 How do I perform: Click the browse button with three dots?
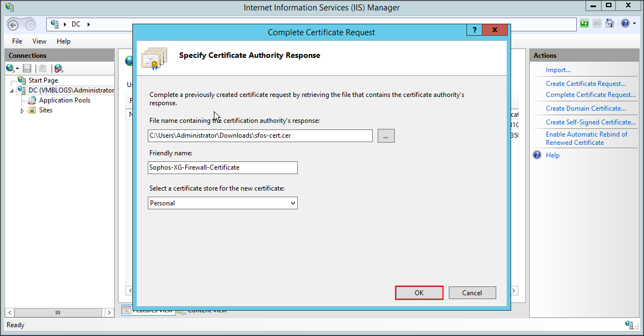coord(386,136)
